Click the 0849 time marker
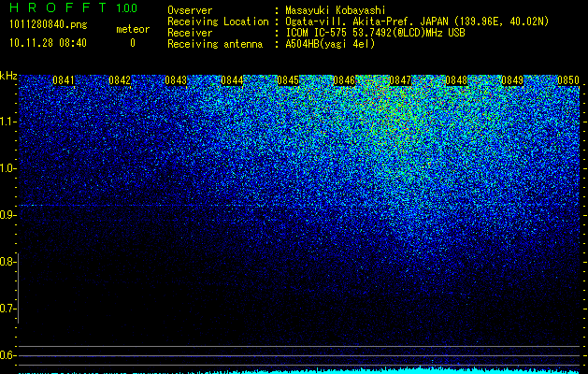The width and height of the screenshot is (588, 374). 512,80
